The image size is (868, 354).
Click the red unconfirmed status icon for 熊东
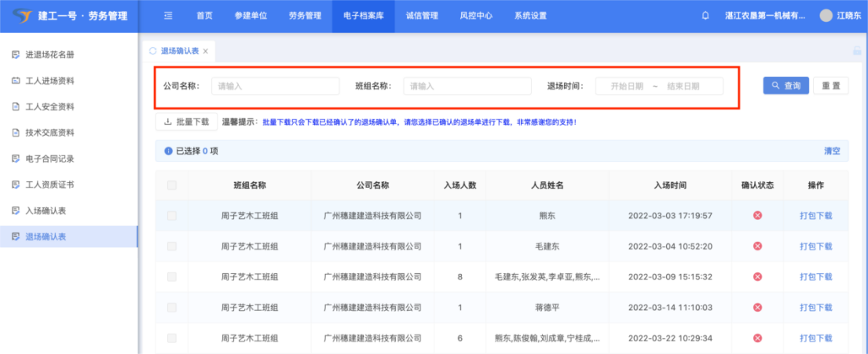click(757, 215)
